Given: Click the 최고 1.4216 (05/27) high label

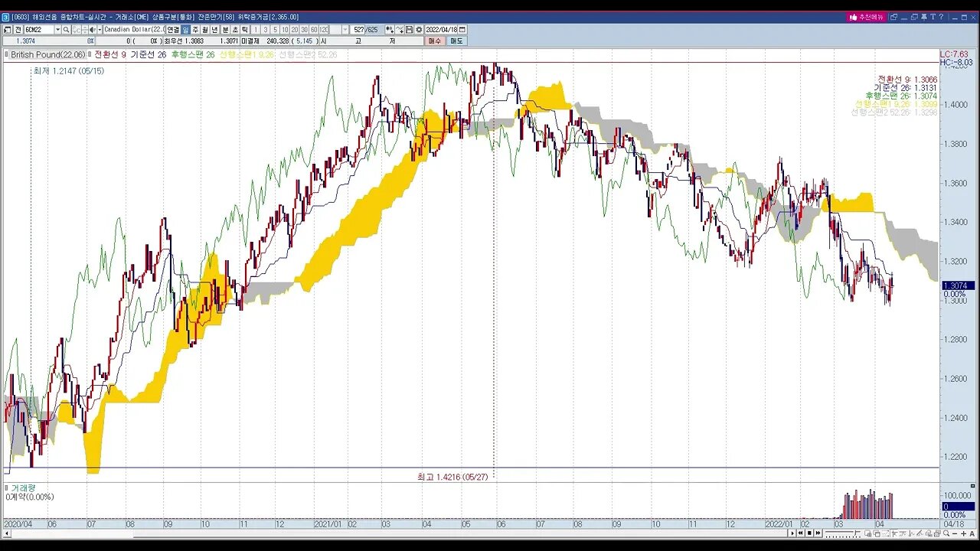Looking at the screenshot, I should (452, 477).
